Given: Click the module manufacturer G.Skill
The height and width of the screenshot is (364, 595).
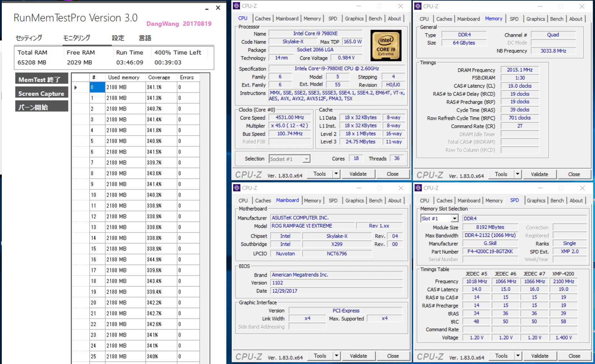Looking at the screenshot, I should tap(490, 243).
